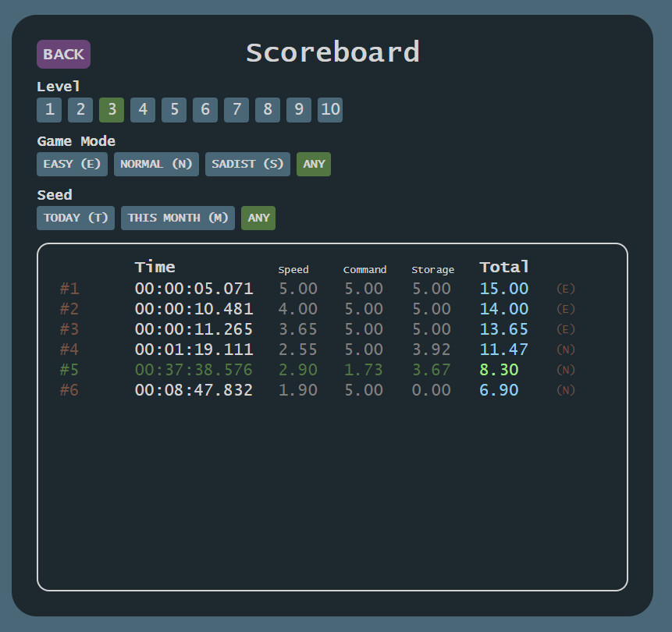The width and height of the screenshot is (672, 632).
Task: Pick level 7 from level list
Action: pyautogui.click(x=236, y=109)
